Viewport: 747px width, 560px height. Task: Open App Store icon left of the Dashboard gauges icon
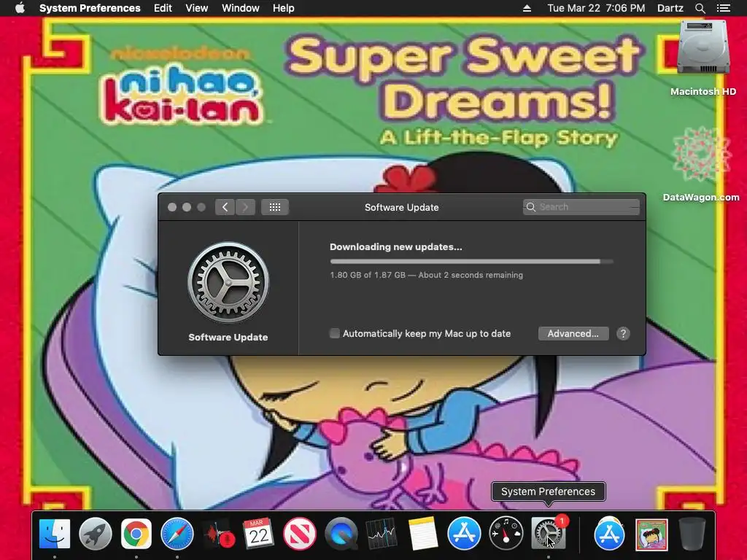tap(464, 534)
